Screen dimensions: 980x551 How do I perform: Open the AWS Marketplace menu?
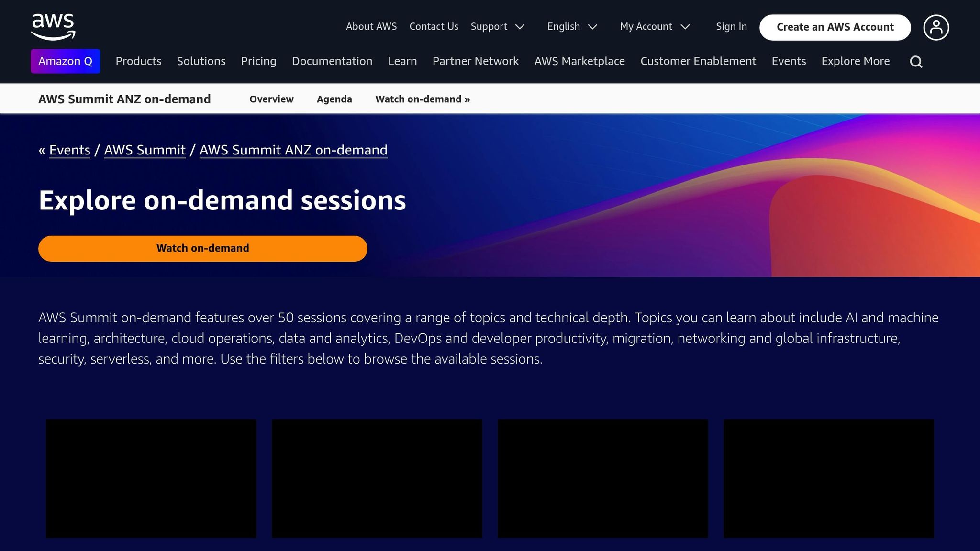[579, 61]
